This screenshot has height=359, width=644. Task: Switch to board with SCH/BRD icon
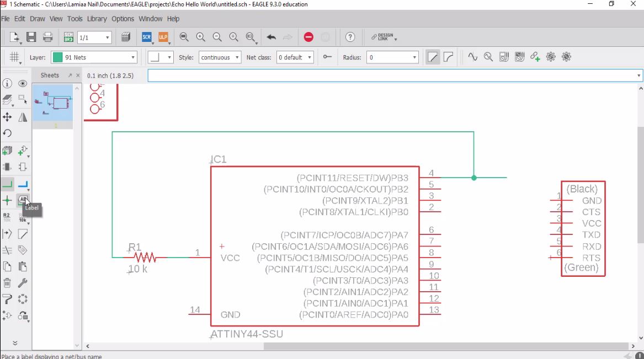coord(68,37)
